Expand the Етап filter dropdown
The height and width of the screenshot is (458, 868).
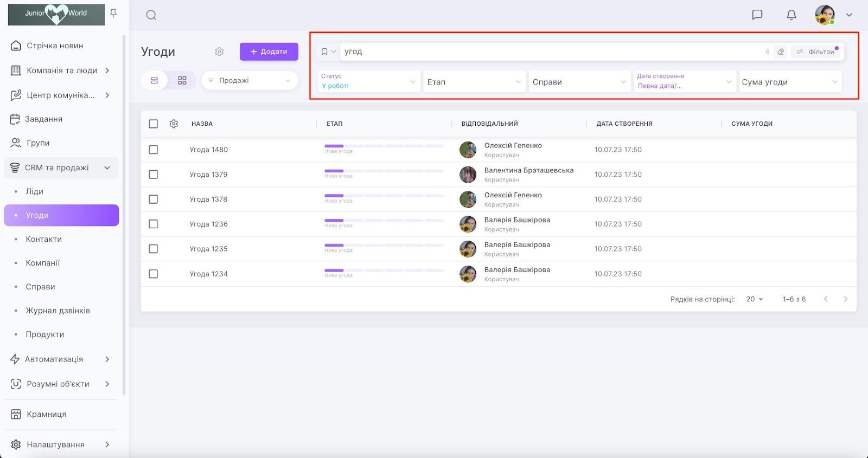coord(474,82)
